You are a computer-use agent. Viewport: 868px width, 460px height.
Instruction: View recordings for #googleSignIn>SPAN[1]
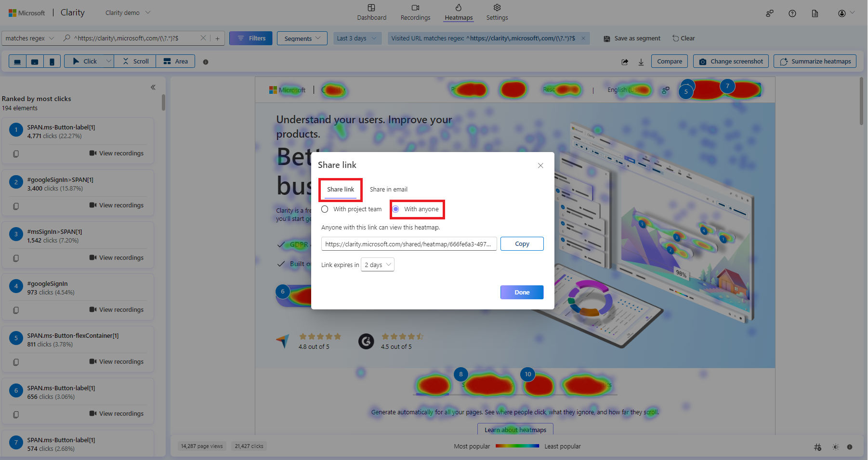click(x=117, y=205)
